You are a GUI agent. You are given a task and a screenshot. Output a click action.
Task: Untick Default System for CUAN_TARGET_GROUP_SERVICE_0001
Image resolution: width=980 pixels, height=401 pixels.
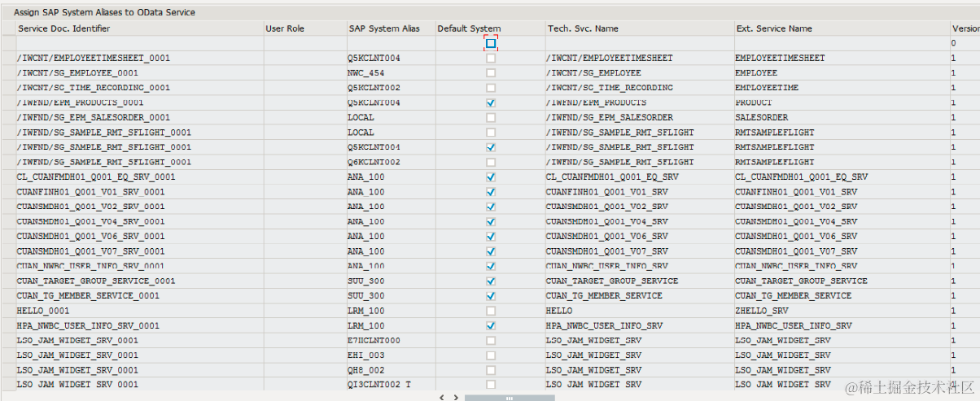491,281
